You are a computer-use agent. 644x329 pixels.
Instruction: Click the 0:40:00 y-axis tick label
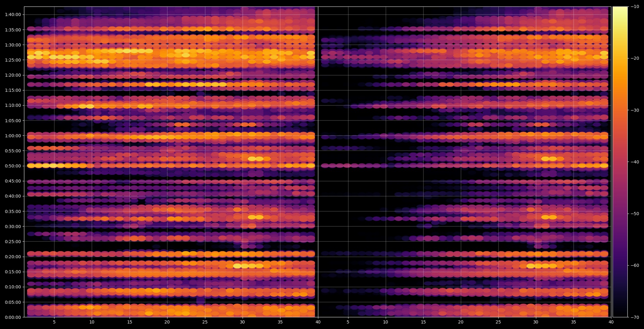13,196
